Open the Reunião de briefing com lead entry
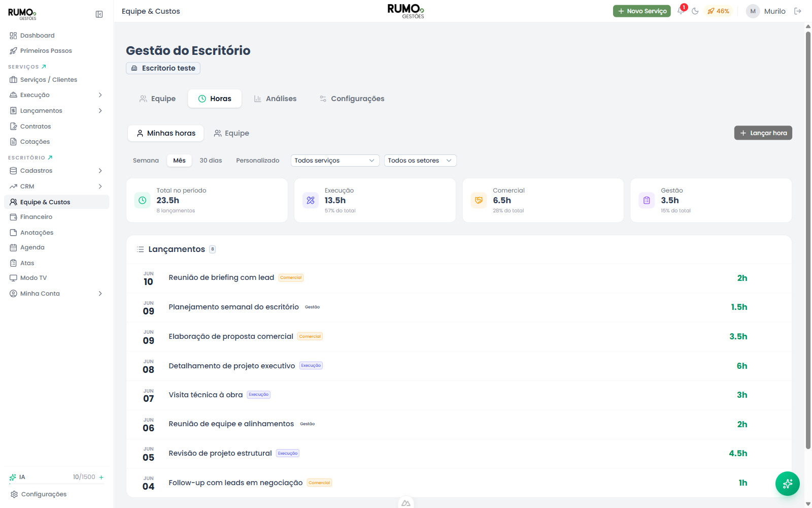Viewport: 812px width, 508px height. pyautogui.click(x=459, y=278)
